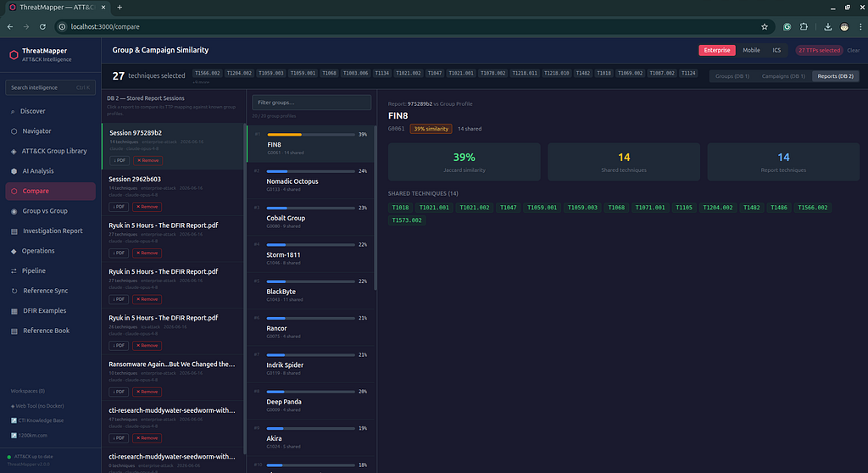The height and width of the screenshot is (473, 868).
Task: Select Cobalt Group 23% similarity bar
Action: pyautogui.click(x=310, y=208)
